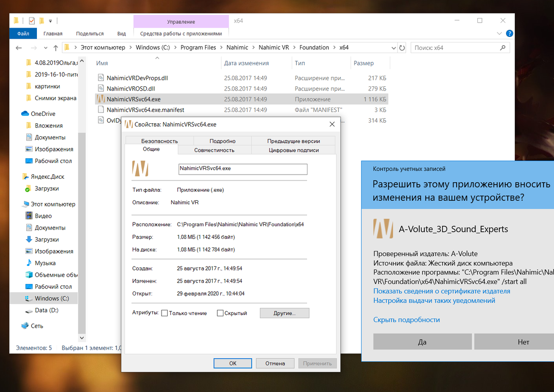The width and height of the screenshot is (554, 392).
Task: Open Вложения under OneDrive
Action: [48, 126]
